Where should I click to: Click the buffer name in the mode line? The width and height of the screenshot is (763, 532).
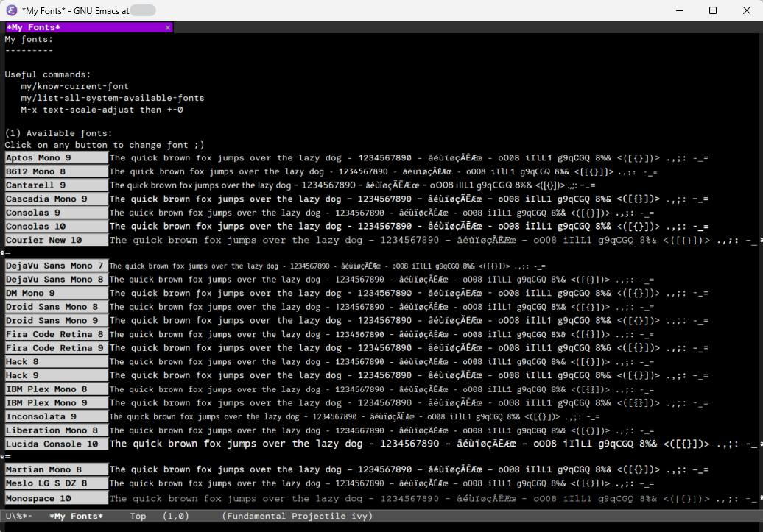(76, 517)
